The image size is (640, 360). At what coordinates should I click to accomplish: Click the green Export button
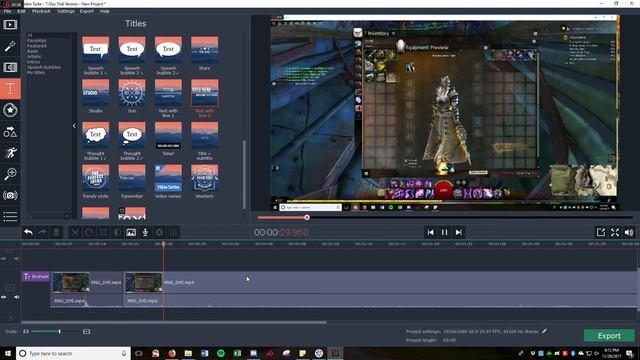coord(609,336)
